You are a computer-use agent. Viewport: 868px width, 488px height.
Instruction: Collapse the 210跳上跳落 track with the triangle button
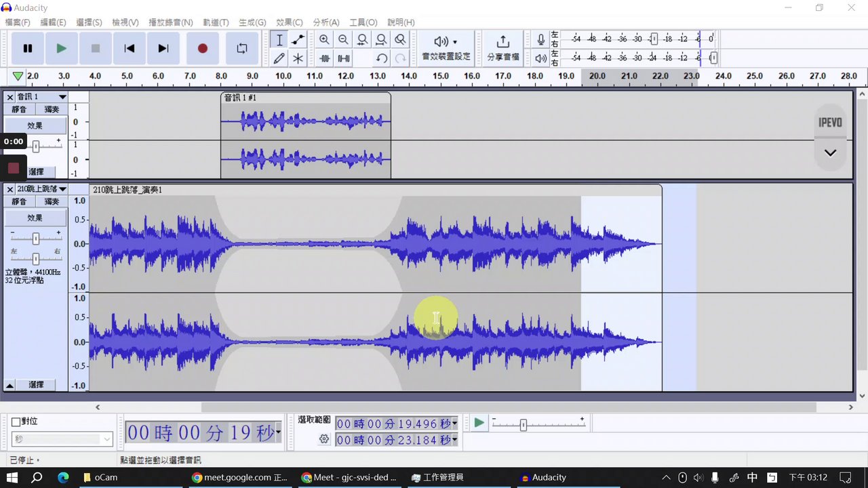tap(10, 385)
